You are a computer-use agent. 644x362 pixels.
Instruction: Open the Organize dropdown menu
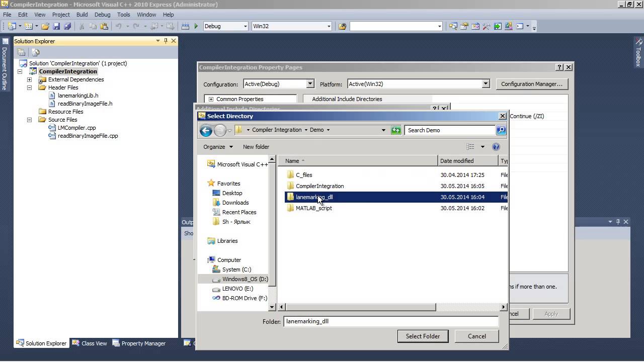click(x=218, y=147)
